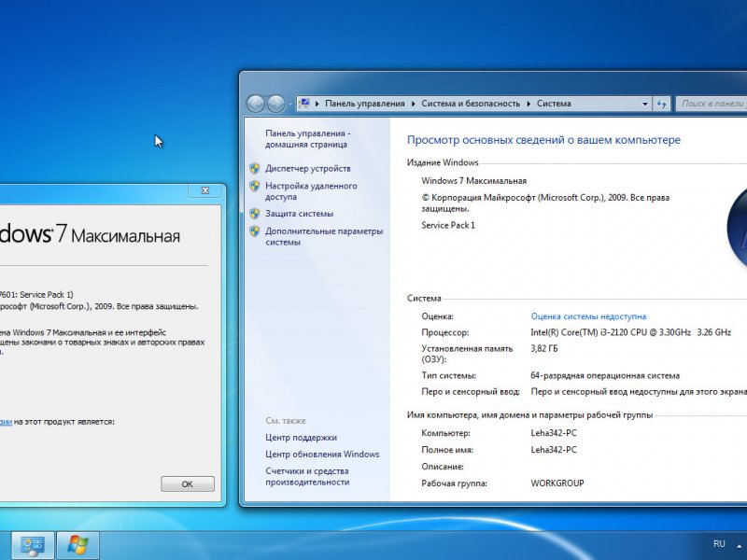Navigate to Панель управления in the breadcrumb
Screen dimensions: 747x560
(365, 104)
